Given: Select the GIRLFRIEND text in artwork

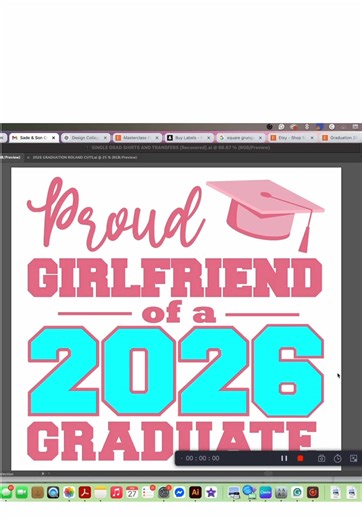Looking at the screenshot, I should coord(175,277).
